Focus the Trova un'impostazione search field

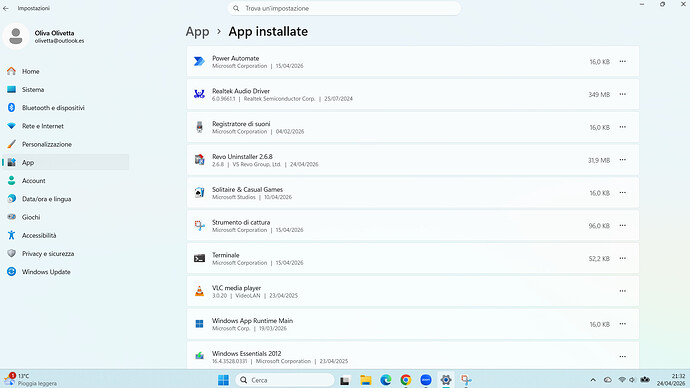(344, 8)
